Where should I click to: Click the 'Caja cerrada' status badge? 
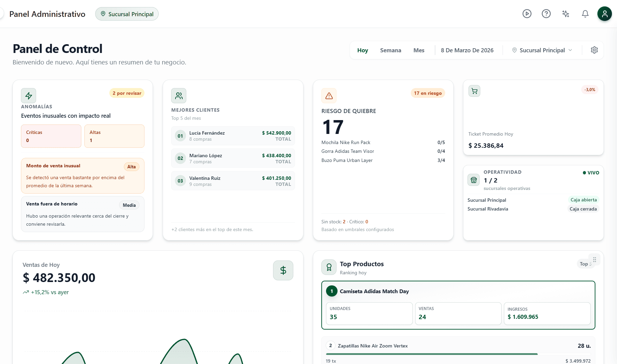583,209
